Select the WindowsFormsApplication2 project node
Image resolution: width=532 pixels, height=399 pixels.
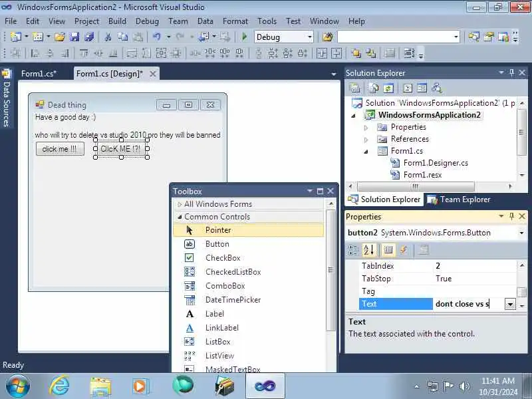pos(429,115)
